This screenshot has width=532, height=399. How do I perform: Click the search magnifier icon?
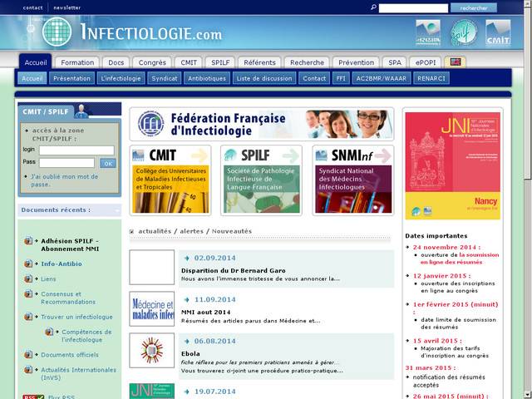[373, 7]
